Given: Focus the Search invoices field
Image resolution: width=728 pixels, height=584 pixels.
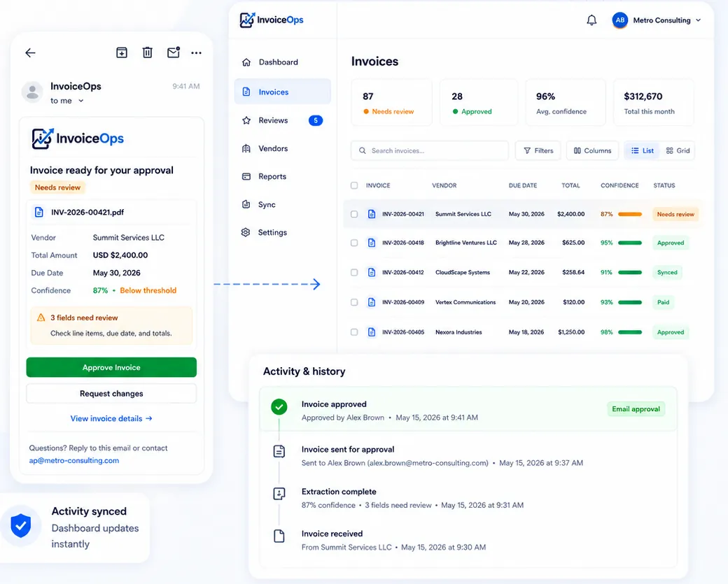Looking at the screenshot, I should (430, 151).
